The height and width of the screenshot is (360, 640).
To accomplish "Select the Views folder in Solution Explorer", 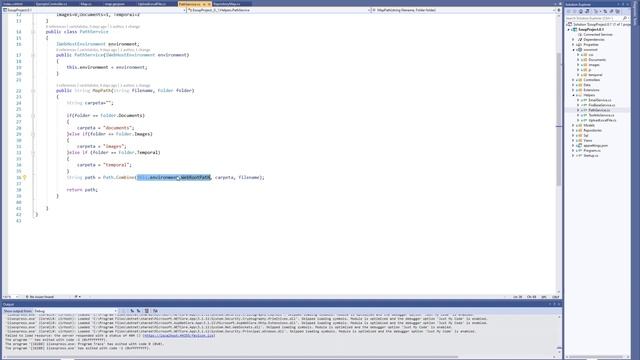I will [x=588, y=140].
